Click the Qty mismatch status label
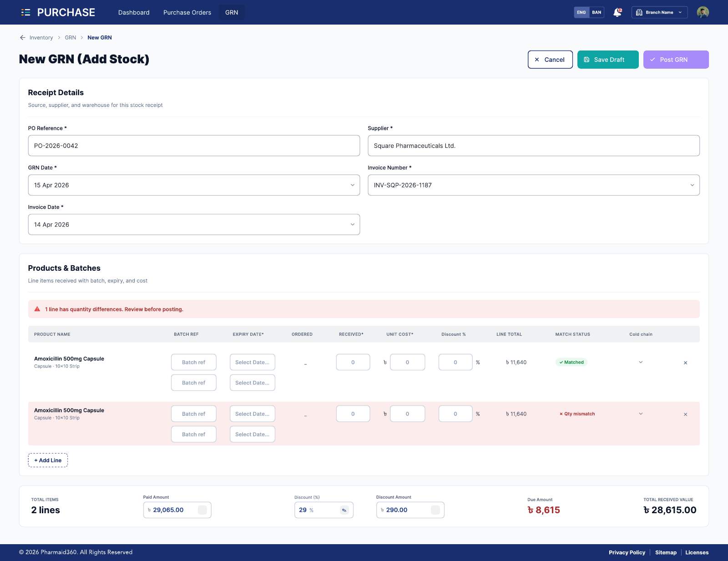728x561 pixels. (x=577, y=414)
